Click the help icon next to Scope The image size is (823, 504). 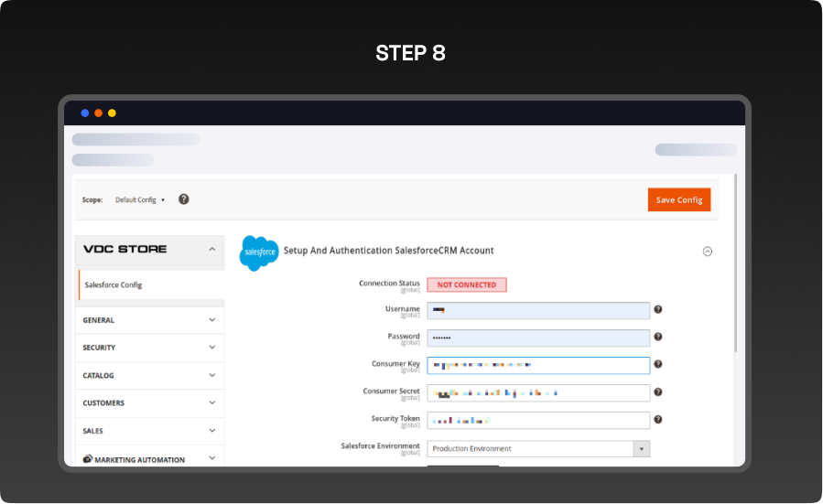183,199
